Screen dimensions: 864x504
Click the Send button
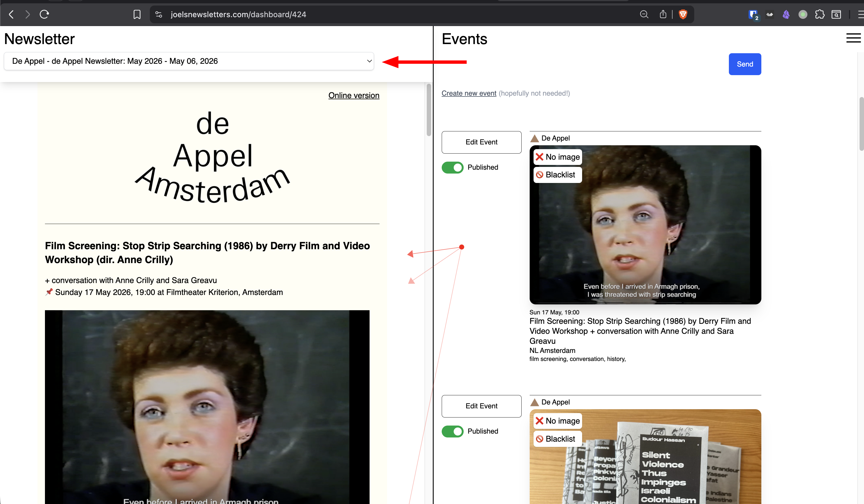pyautogui.click(x=745, y=64)
